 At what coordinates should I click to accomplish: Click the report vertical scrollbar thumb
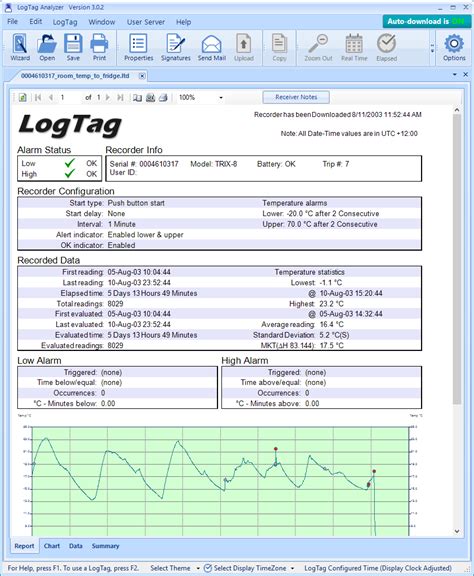(457, 259)
